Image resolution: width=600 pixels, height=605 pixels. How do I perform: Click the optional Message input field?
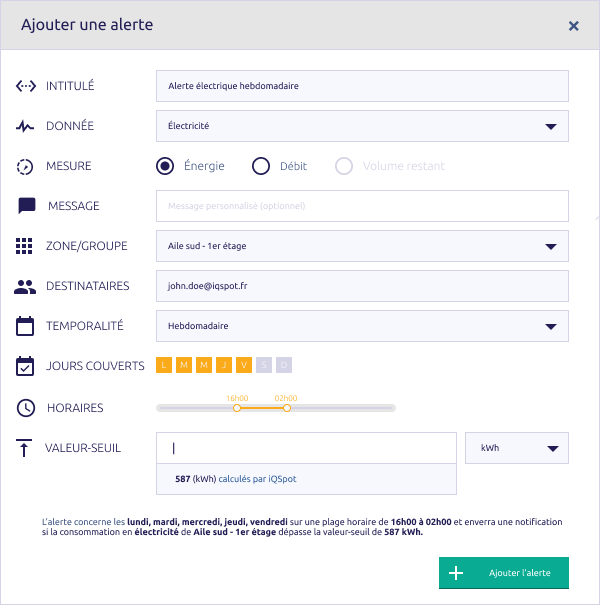pos(362,206)
